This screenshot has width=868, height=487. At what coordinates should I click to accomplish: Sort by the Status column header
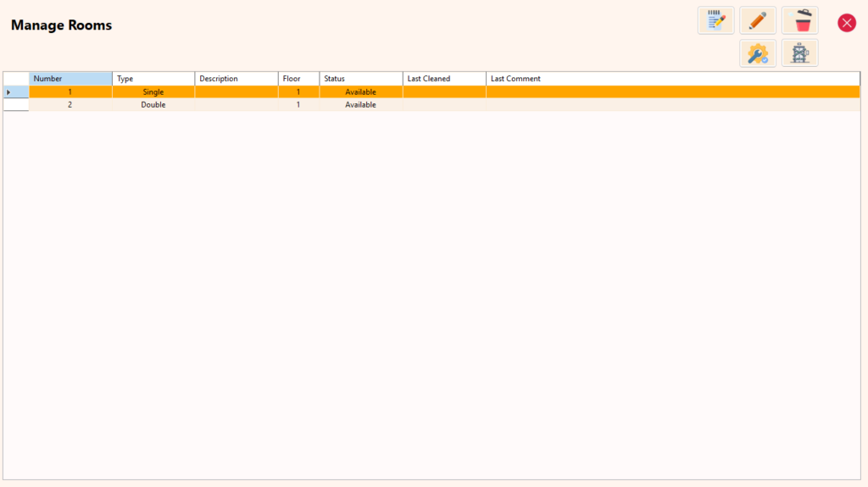tap(360, 79)
